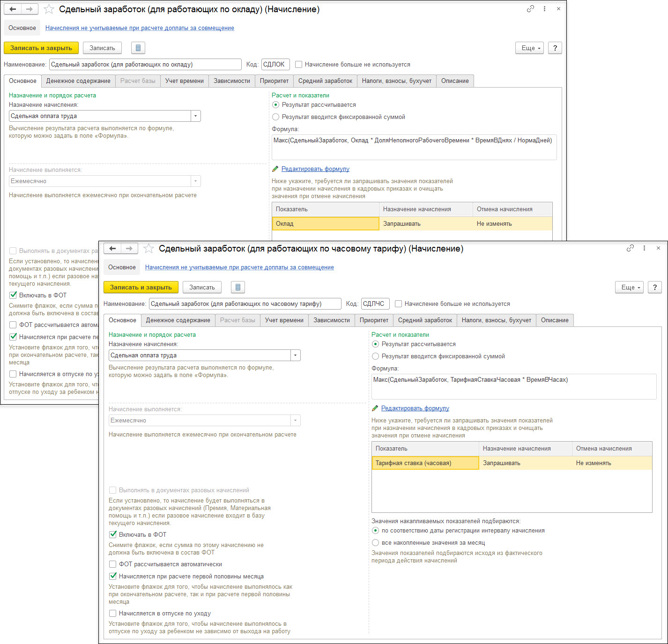Select 'по соответствию даты регистрации интервалу начисления'
Viewport: 668px width, 644px height.
click(375, 531)
